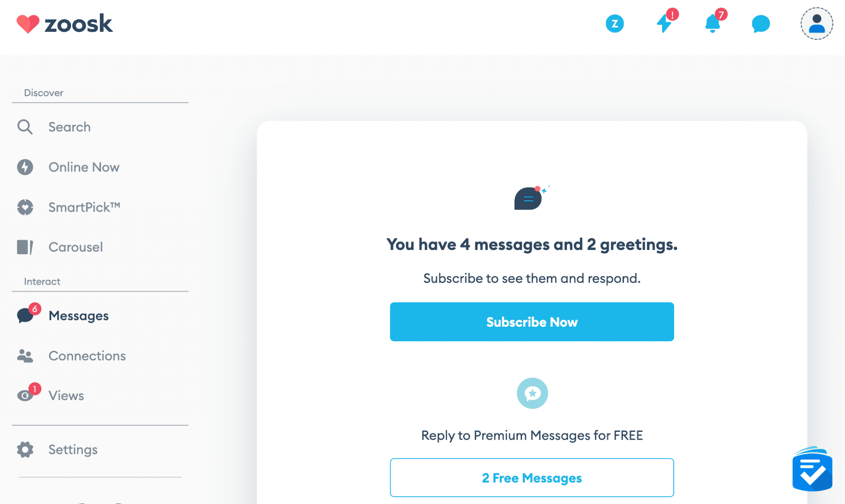Open the chat bubble in header

click(x=760, y=24)
